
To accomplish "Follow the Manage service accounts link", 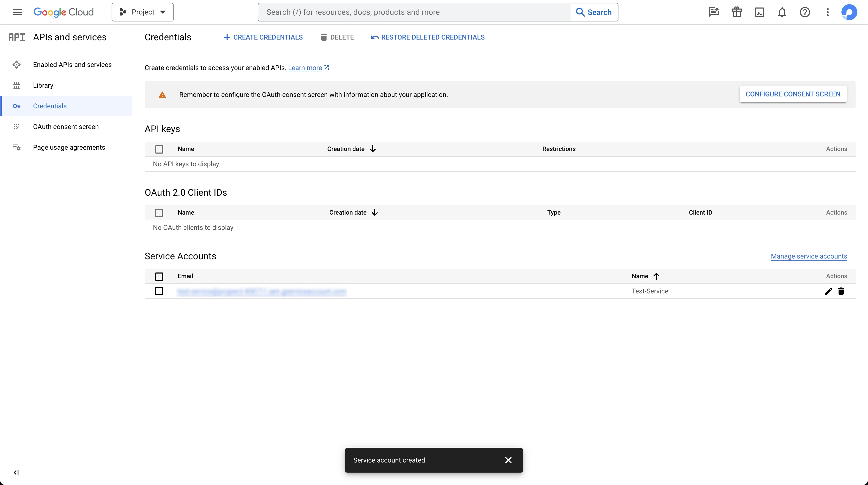I will click(x=809, y=256).
